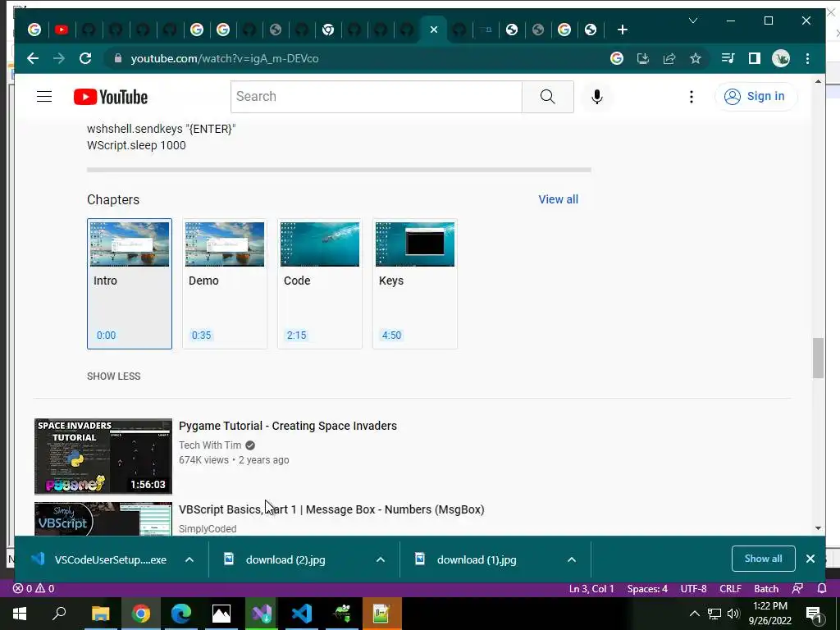Change line endings via CRLF
Viewport: 840px width, 630px height.
click(730, 589)
